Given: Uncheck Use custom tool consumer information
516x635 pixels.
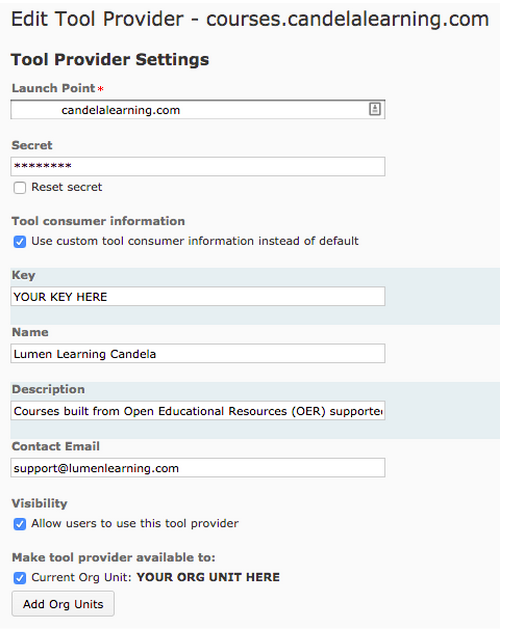Looking at the screenshot, I should pyautogui.click(x=19, y=242).
